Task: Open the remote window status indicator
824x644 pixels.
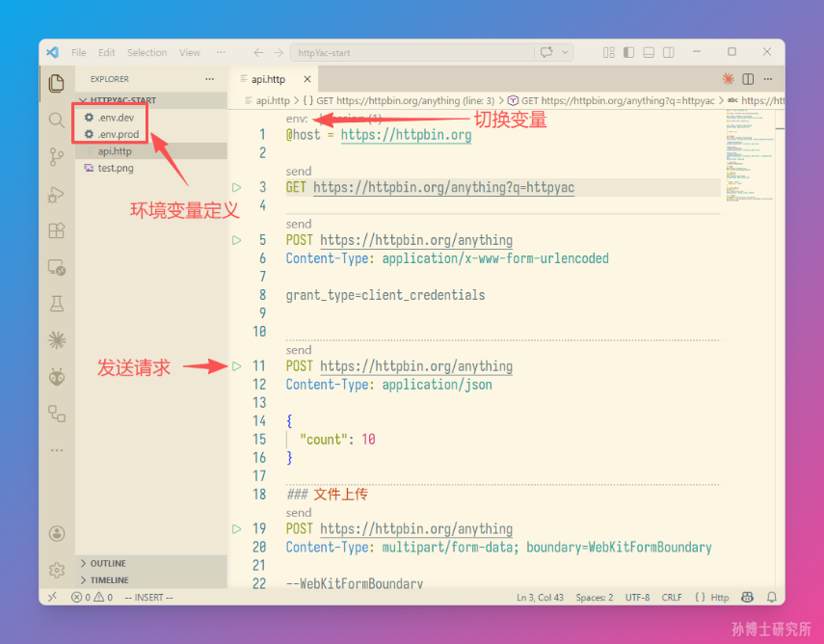Action: 53,597
